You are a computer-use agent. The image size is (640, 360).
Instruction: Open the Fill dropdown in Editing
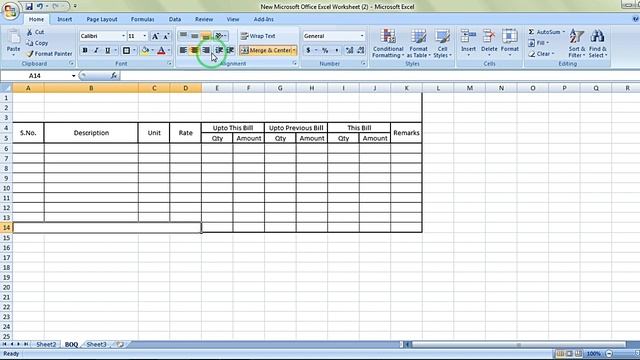tap(538, 43)
